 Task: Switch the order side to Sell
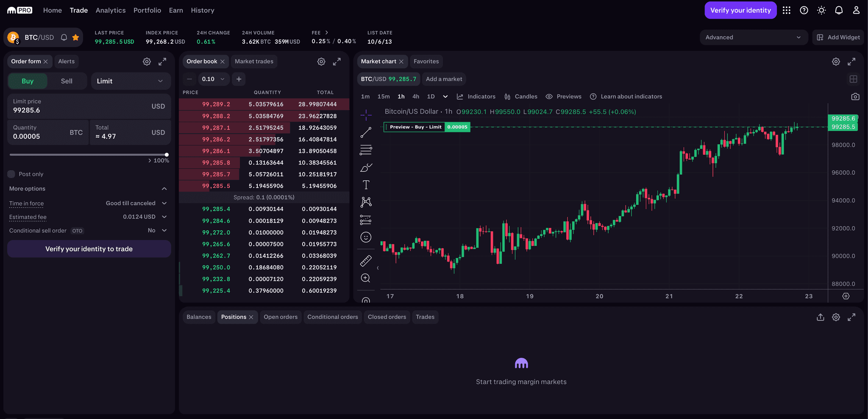tap(67, 81)
